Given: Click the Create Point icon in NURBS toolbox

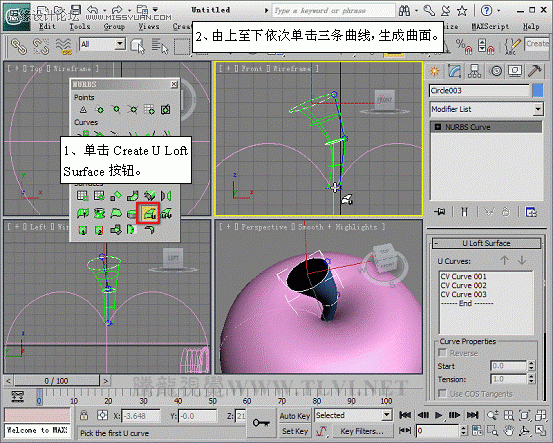Looking at the screenshot, I should point(83,110).
